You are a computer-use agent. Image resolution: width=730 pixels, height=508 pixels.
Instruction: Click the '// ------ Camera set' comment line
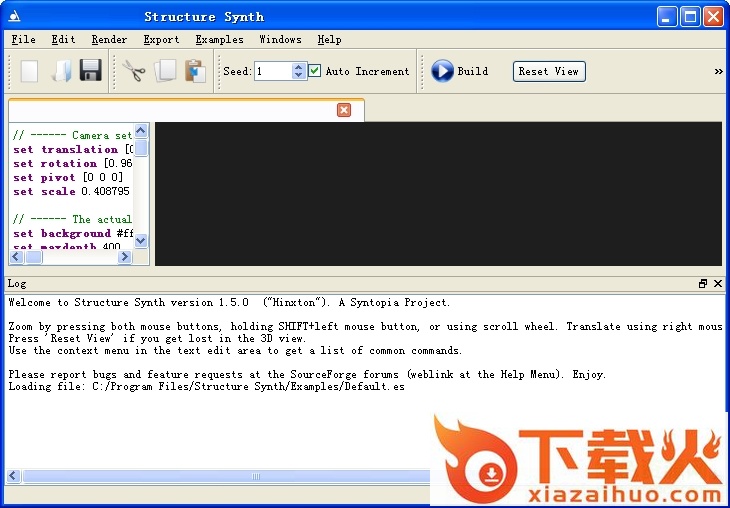pos(73,135)
